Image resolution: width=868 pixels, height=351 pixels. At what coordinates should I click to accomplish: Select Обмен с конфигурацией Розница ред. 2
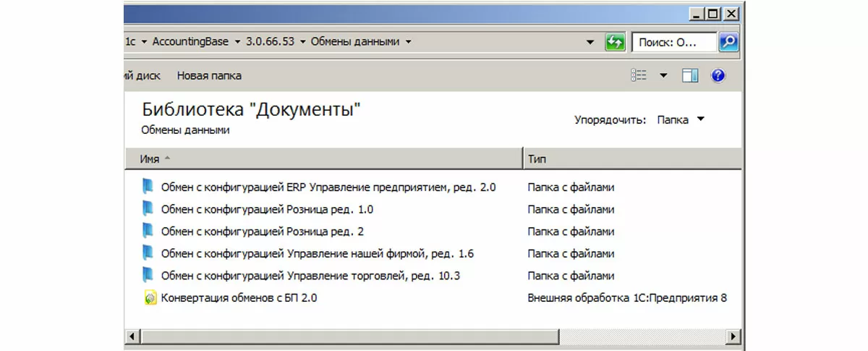tap(262, 231)
